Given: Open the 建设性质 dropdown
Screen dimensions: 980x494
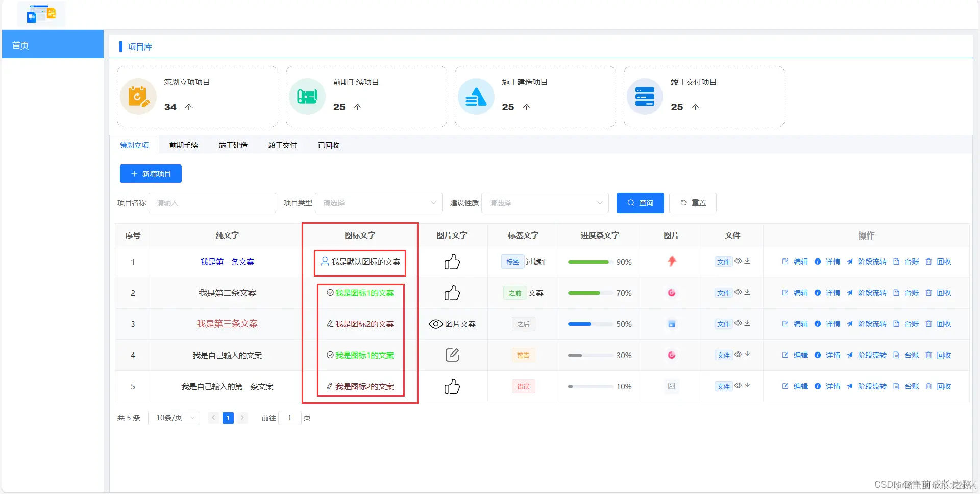Looking at the screenshot, I should pyautogui.click(x=545, y=203).
